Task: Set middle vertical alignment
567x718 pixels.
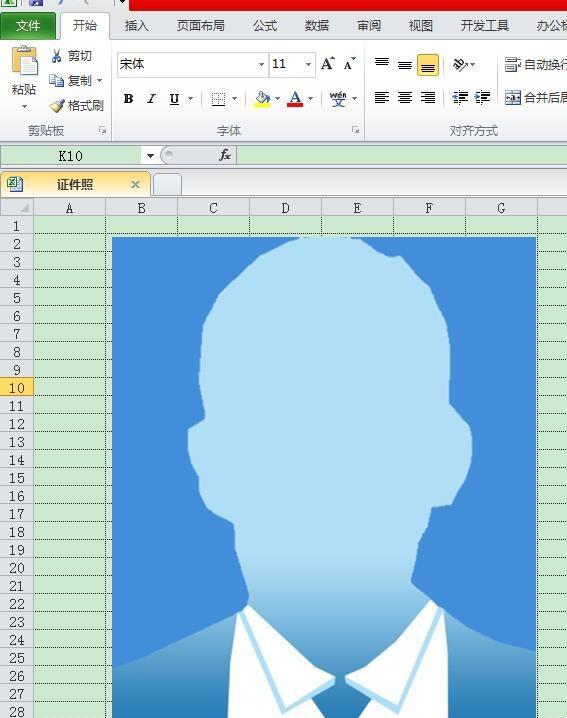Action: click(405, 65)
